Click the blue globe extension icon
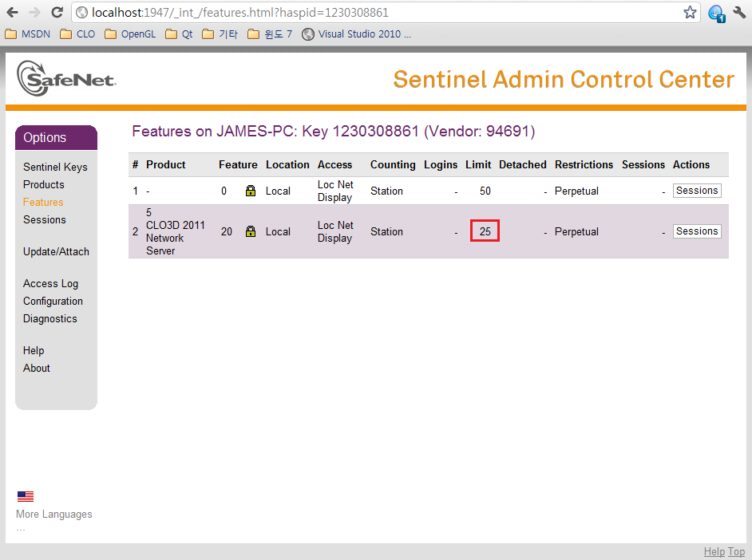 (x=717, y=13)
